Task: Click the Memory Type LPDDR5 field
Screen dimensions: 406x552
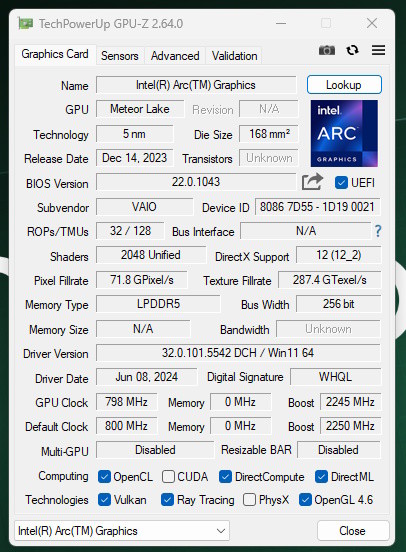Action: [158, 304]
